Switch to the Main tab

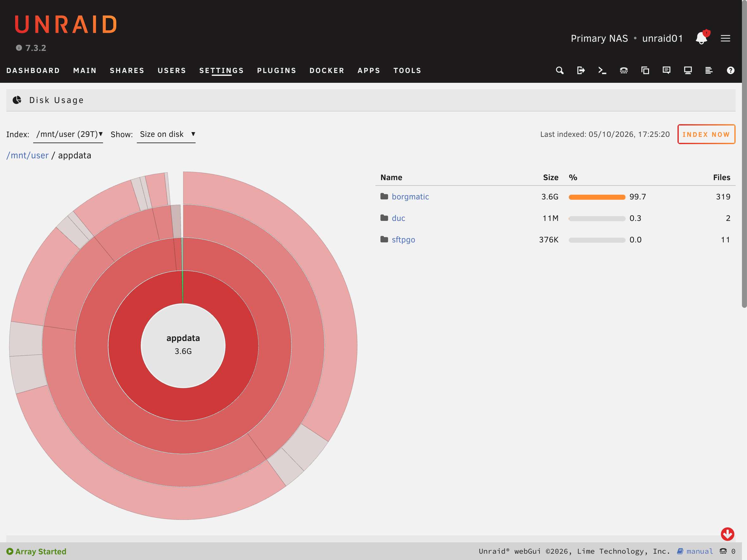coord(85,70)
